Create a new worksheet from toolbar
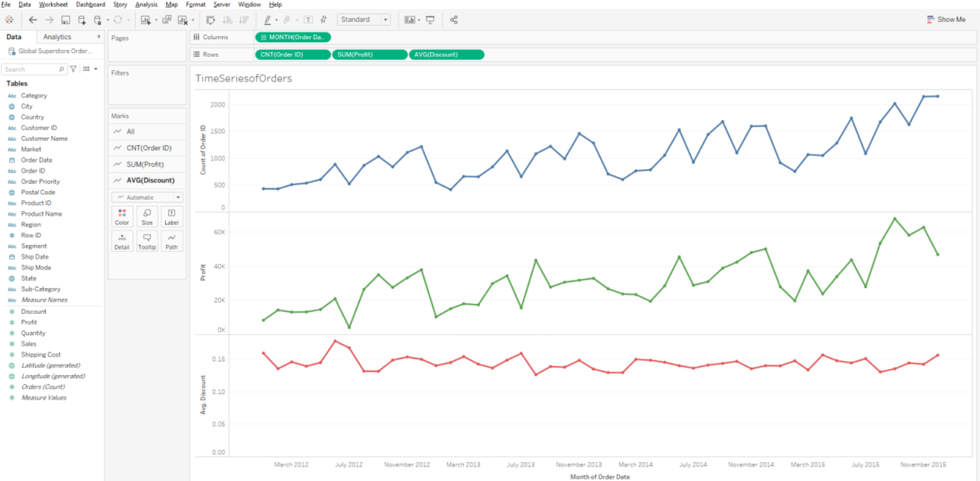 click(x=145, y=20)
